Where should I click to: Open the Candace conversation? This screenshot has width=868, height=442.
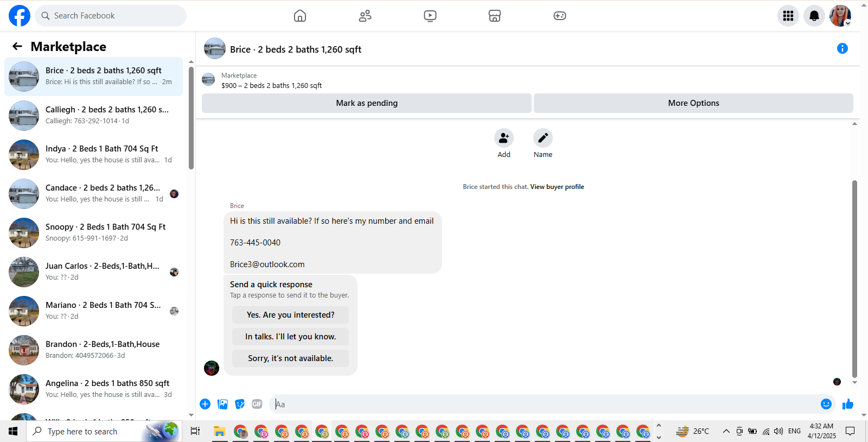click(93, 194)
